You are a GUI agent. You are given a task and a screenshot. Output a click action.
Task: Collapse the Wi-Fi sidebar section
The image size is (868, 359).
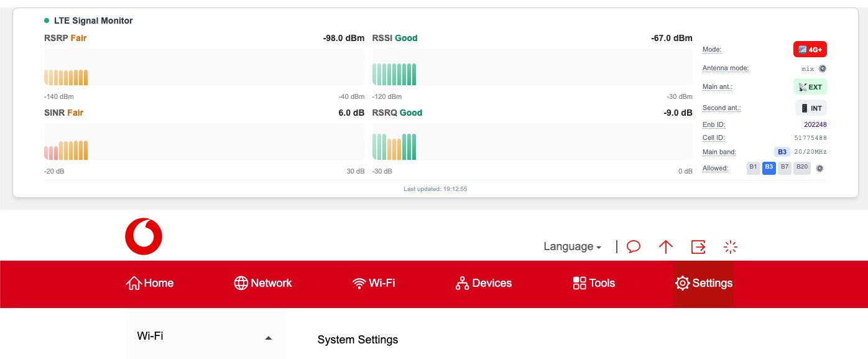(x=206, y=337)
